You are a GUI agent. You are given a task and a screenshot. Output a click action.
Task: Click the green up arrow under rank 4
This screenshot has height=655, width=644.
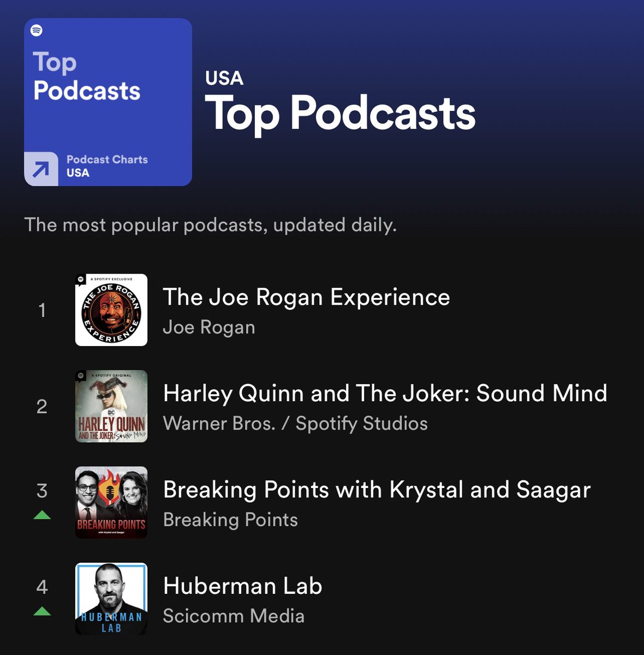(42, 611)
